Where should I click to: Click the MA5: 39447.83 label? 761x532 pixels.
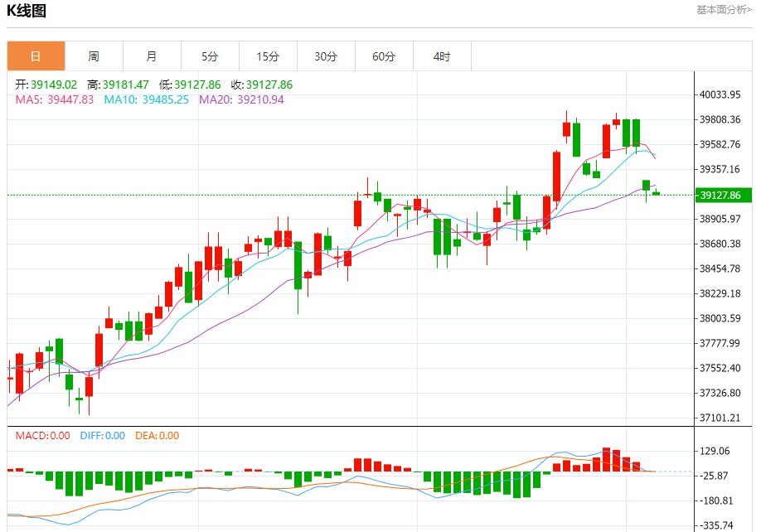55,99
